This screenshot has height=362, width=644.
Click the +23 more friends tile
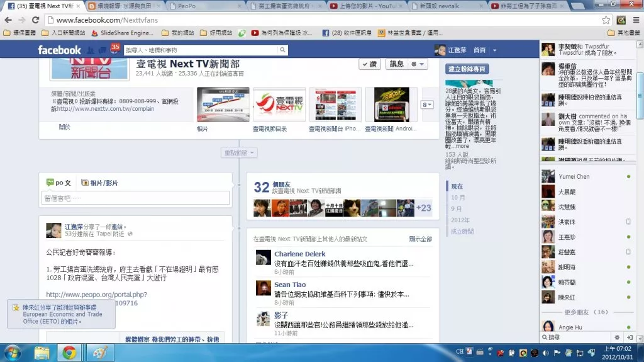(424, 208)
